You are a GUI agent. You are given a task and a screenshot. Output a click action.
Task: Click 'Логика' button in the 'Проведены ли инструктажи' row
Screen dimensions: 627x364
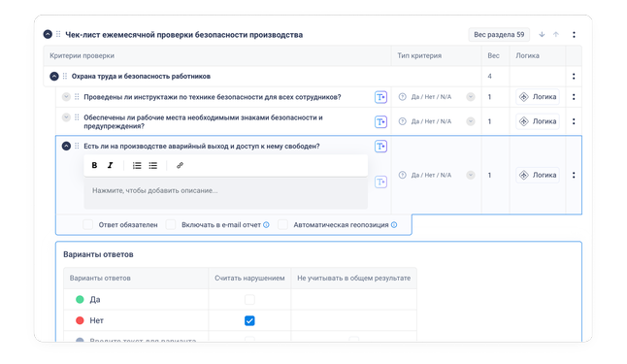pyautogui.click(x=538, y=97)
